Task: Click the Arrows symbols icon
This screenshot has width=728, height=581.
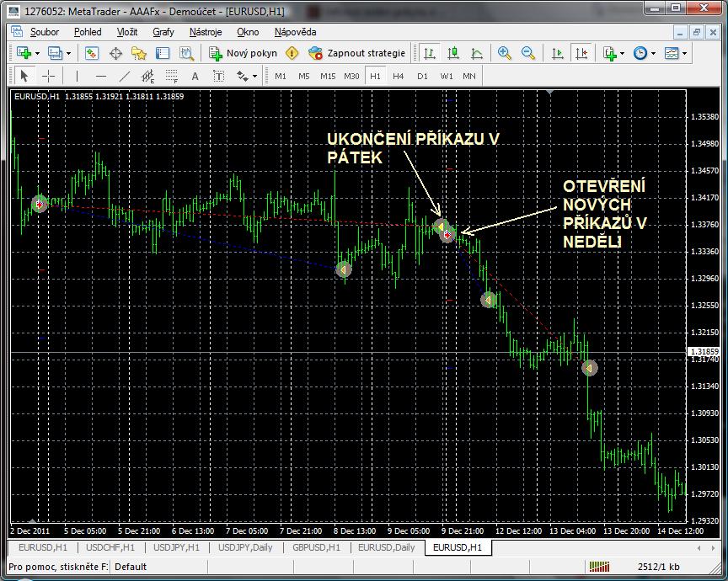Action: [x=243, y=76]
